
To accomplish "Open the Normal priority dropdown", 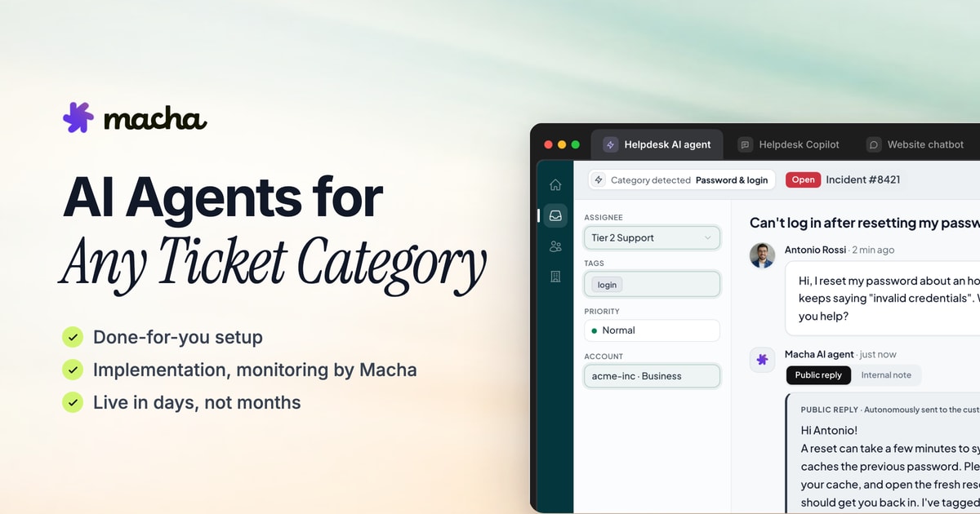I will click(652, 330).
